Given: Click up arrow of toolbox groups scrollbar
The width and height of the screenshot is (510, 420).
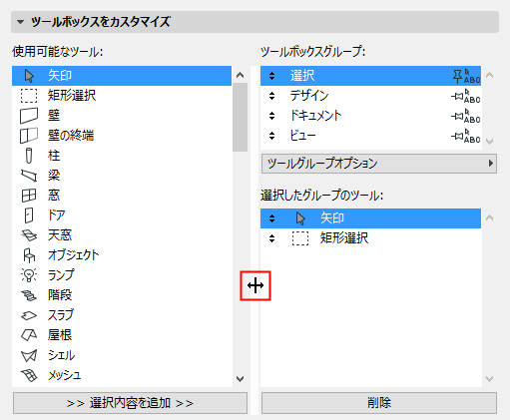Looking at the screenshot, I should click(489, 75).
